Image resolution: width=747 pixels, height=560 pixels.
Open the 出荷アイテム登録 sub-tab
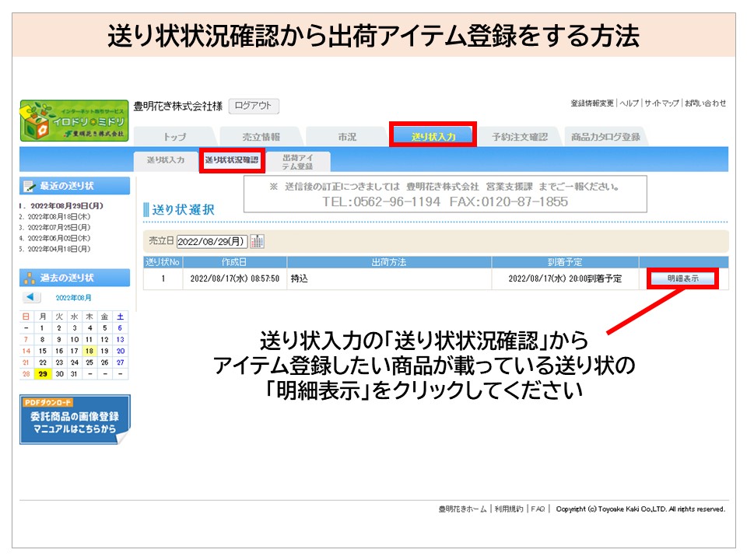[297, 161]
